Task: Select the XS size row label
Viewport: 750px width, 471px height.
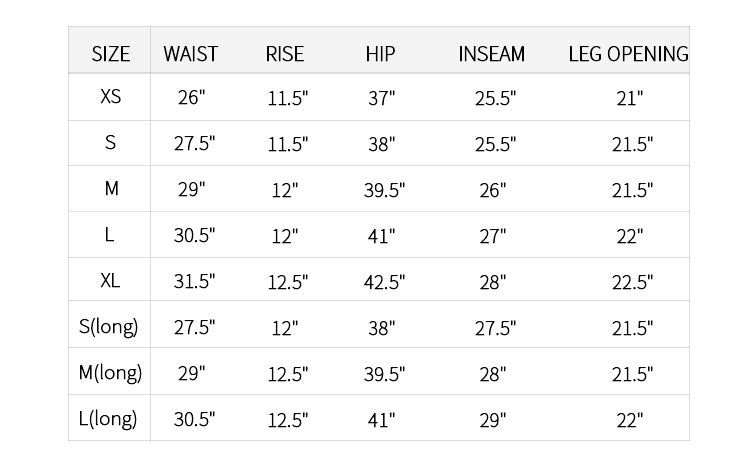Action: [110, 97]
